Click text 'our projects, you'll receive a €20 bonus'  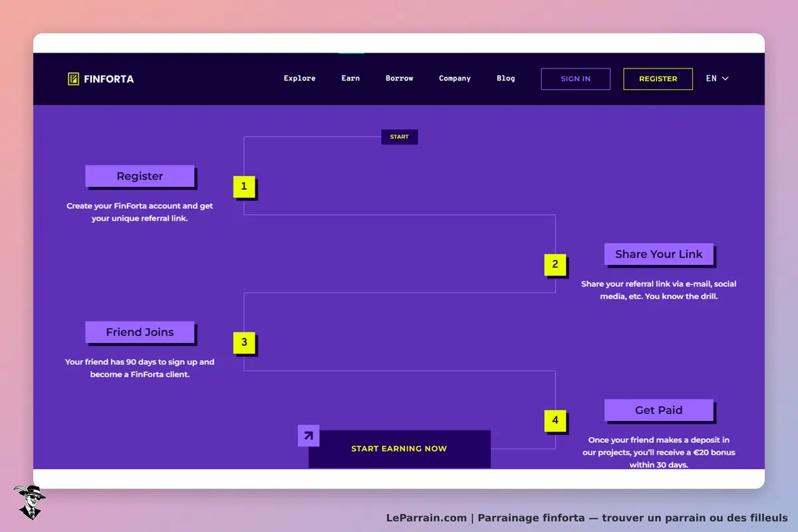[658, 453]
